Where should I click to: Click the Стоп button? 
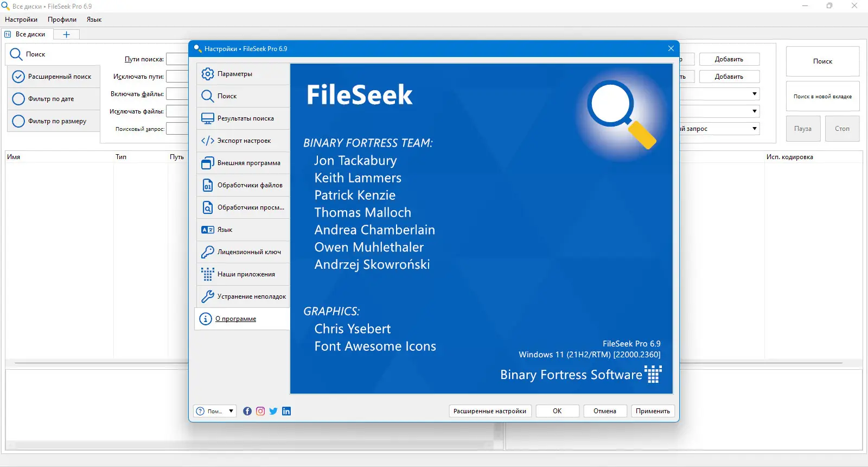(x=842, y=129)
